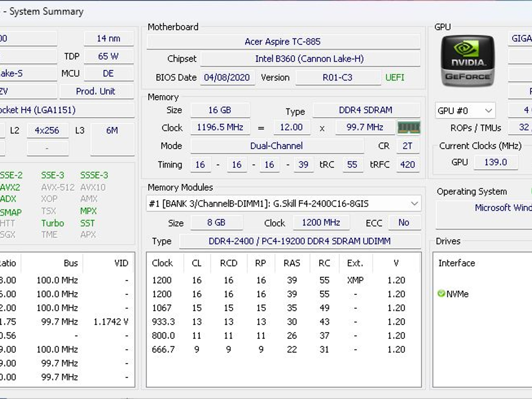
Task: Click the ECC No value
Action: tap(404, 223)
